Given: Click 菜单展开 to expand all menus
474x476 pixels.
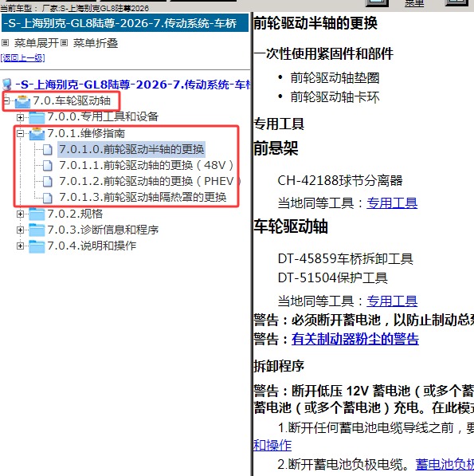Looking at the screenshot, I should point(36,43).
